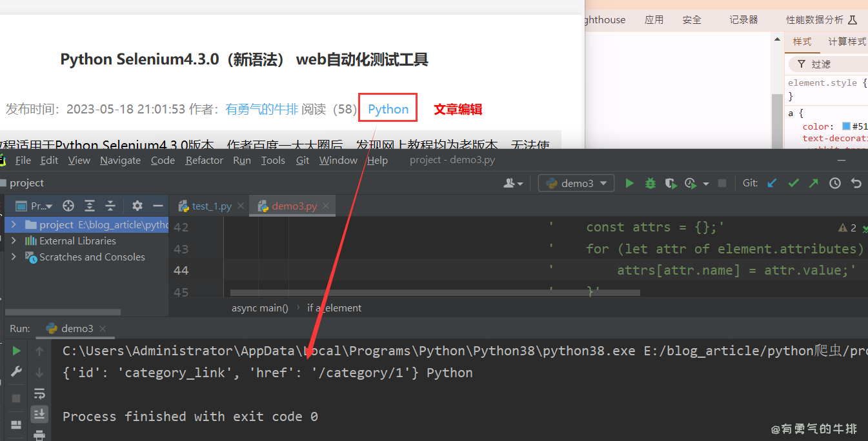Expand Scratches and Consoles node
The image size is (868, 441).
click(14, 257)
